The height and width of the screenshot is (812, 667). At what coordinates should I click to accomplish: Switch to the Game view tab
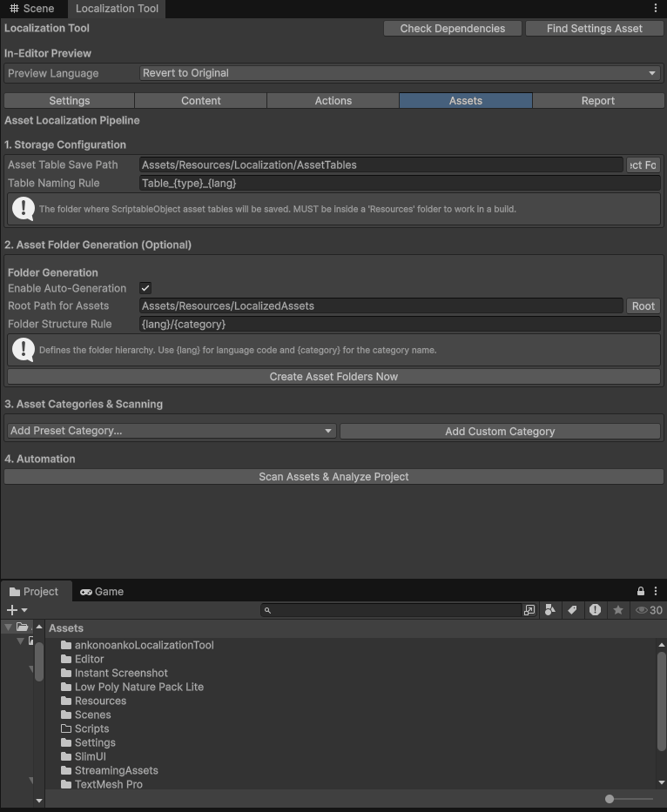click(x=102, y=592)
